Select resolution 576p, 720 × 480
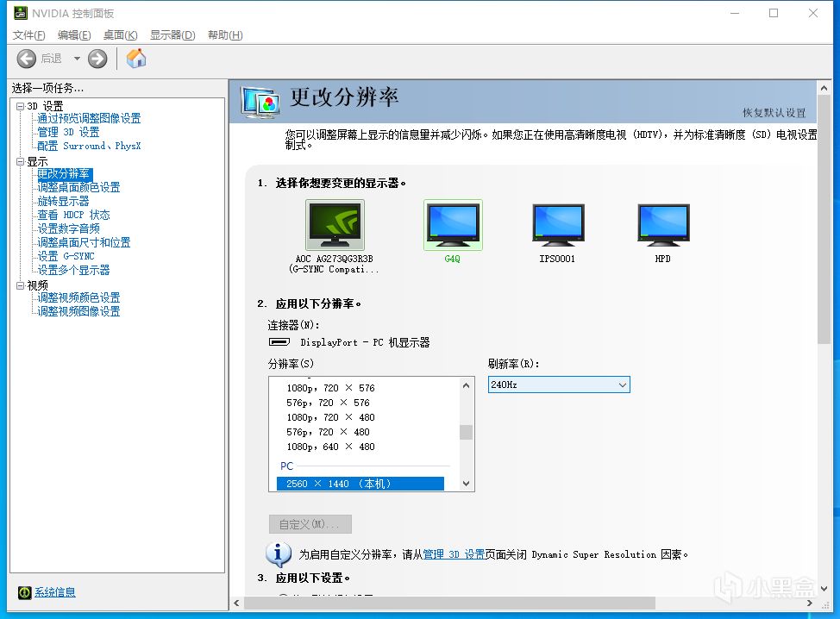The image size is (840, 619). coord(328,432)
